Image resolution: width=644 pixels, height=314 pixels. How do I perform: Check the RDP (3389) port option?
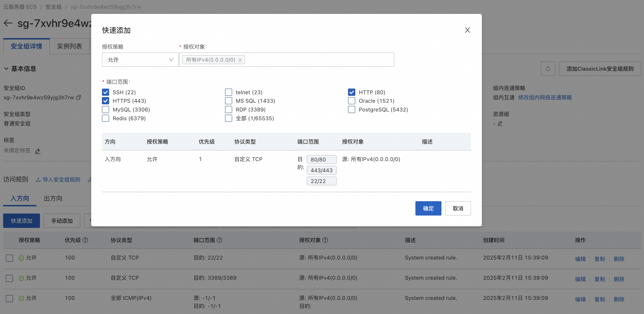tap(229, 109)
